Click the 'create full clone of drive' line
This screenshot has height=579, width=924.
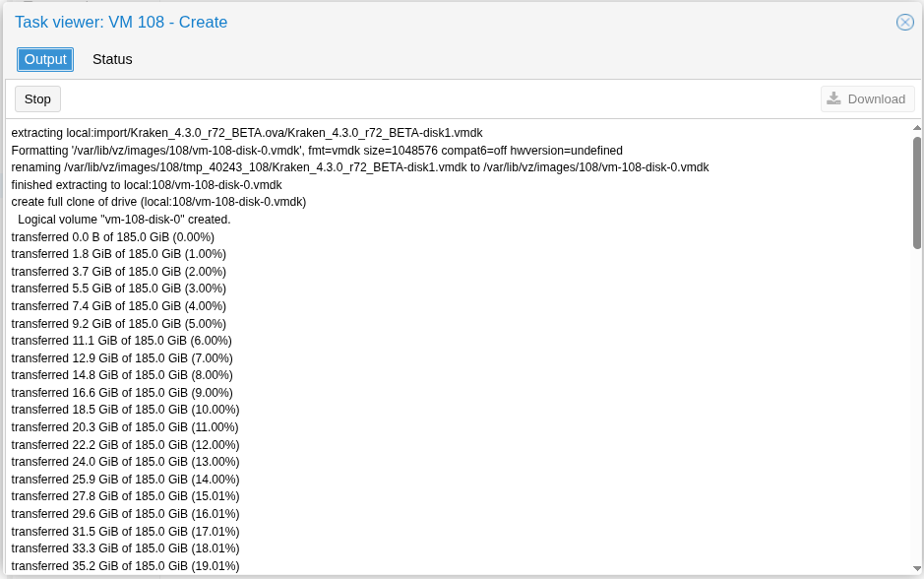[158, 202]
